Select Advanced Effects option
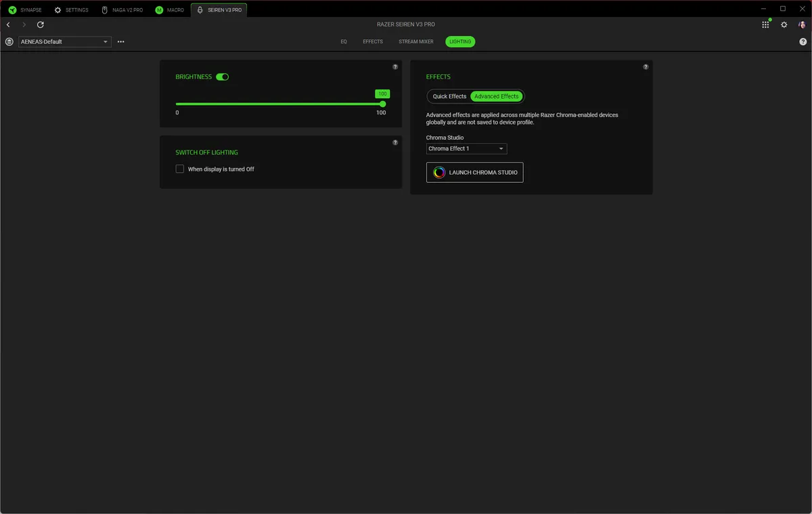 point(497,96)
